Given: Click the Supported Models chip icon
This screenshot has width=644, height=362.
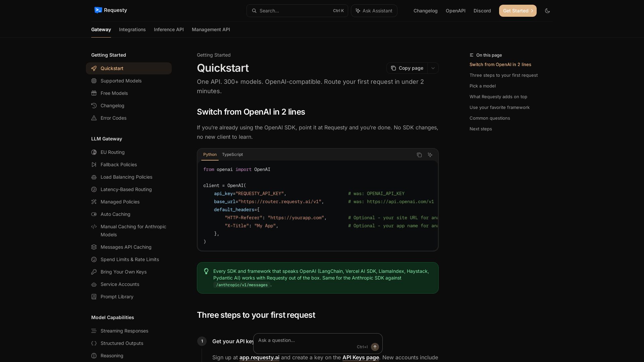Looking at the screenshot, I should tap(94, 81).
